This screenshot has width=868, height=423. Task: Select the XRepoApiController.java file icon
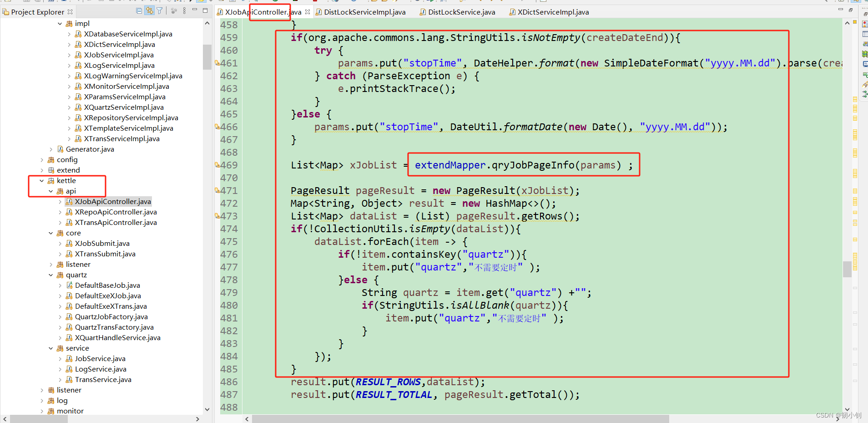pos(69,212)
